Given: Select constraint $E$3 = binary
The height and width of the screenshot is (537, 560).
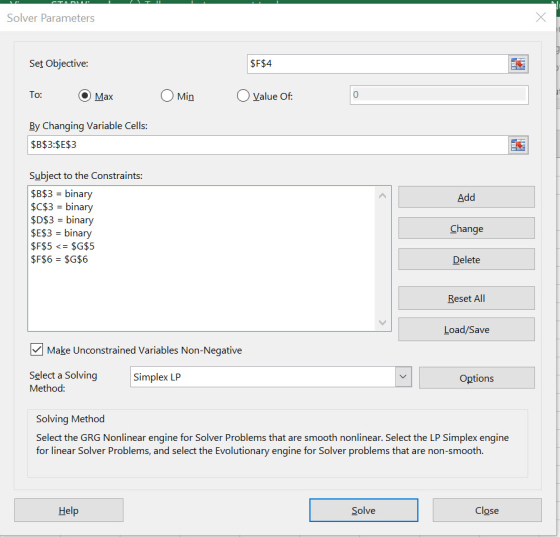Looking at the screenshot, I should pyautogui.click(x=61, y=233).
